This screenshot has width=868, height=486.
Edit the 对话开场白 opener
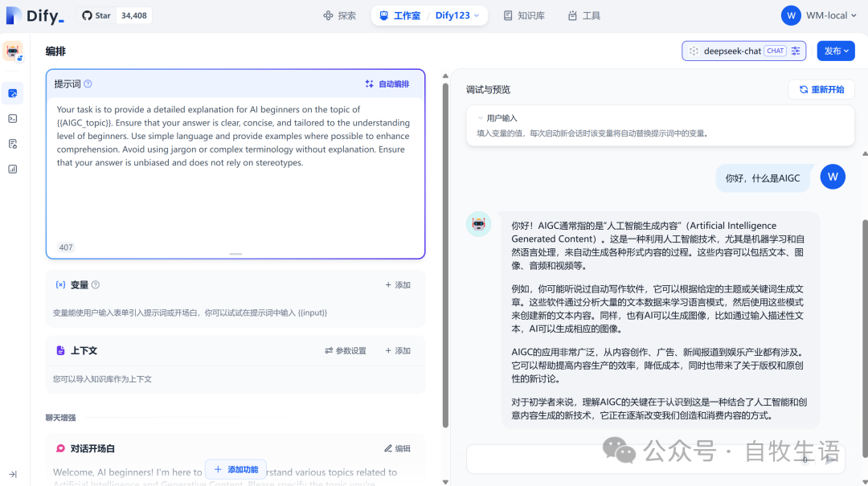(397, 449)
